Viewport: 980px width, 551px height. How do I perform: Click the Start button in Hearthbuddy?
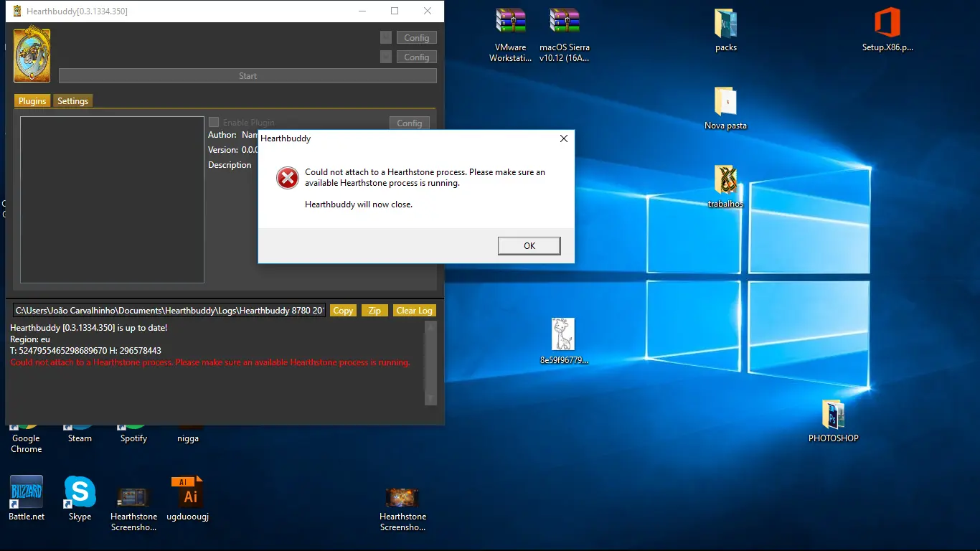pos(248,75)
